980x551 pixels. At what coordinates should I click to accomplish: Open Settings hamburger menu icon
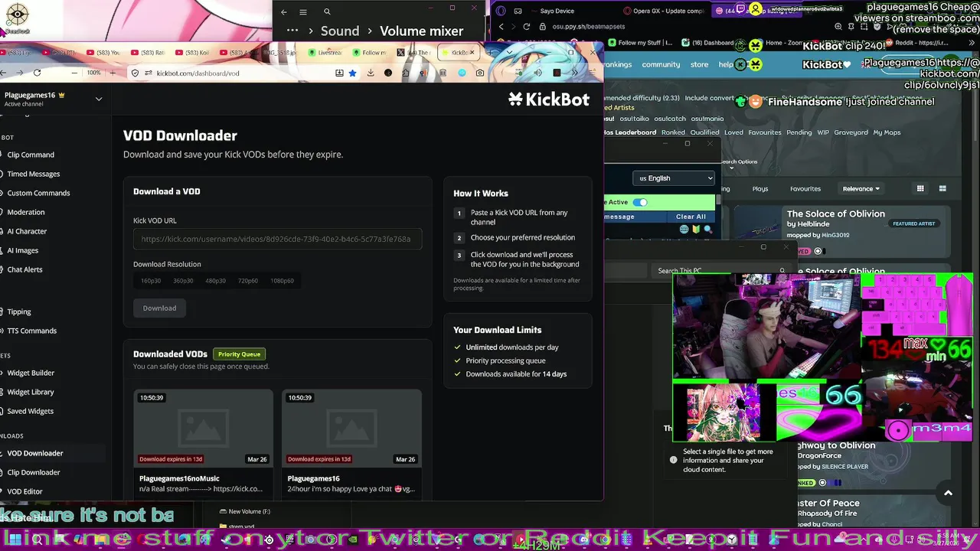303,11
